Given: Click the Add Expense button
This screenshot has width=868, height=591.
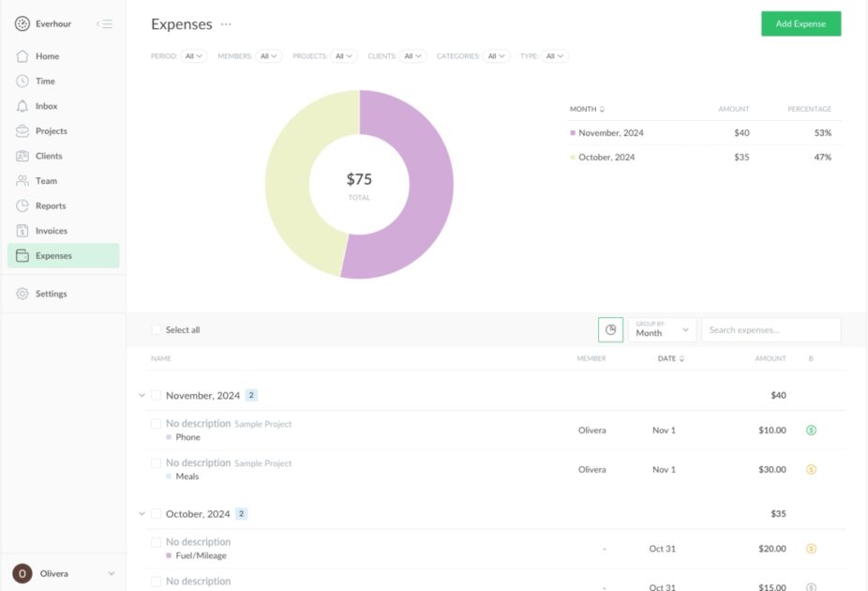Looking at the screenshot, I should click(801, 23).
